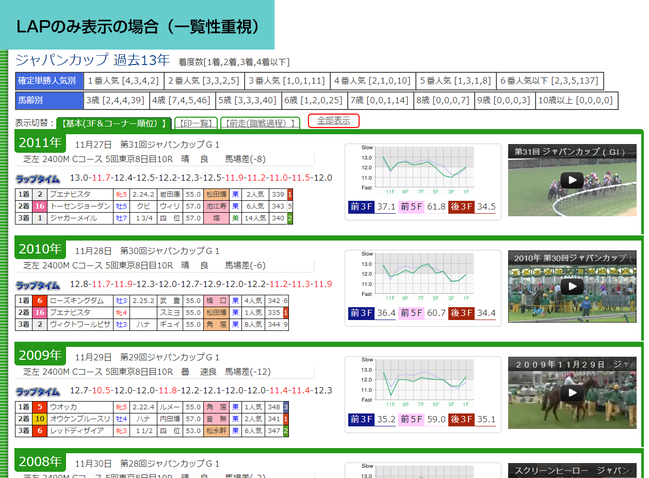The width and height of the screenshot is (649, 478).
Task: Click trainer cell 池江寿
Action: point(216,206)
